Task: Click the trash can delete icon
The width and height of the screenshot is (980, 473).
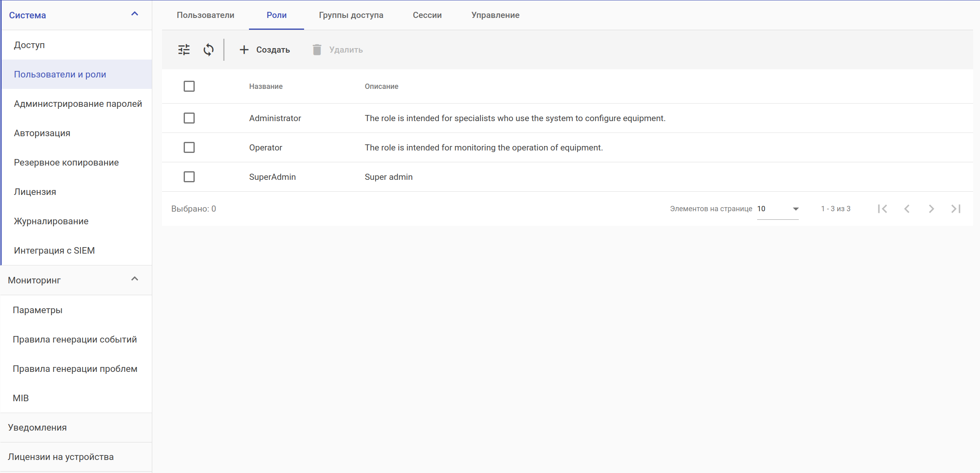Action: click(317, 50)
